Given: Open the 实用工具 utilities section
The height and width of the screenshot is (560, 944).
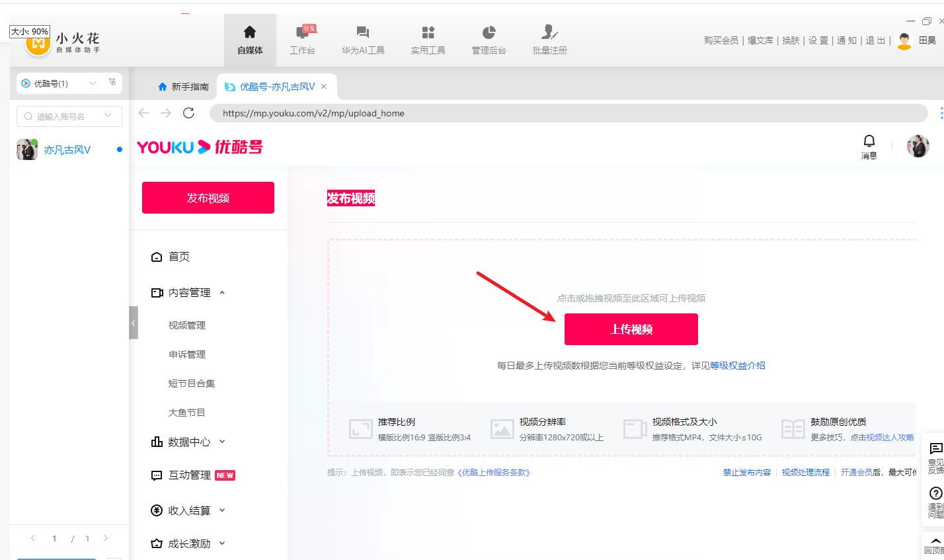Looking at the screenshot, I should (428, 40).
